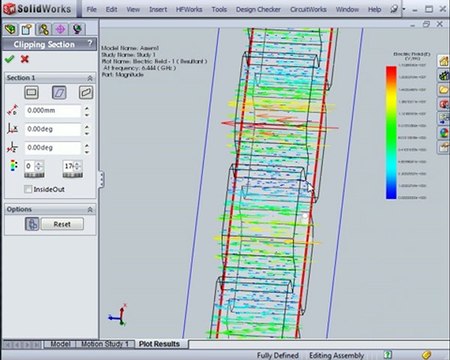Adjust the minimum color range value field
The height and width of the screenshot is (360, 450).
click(x=30, y=166)
